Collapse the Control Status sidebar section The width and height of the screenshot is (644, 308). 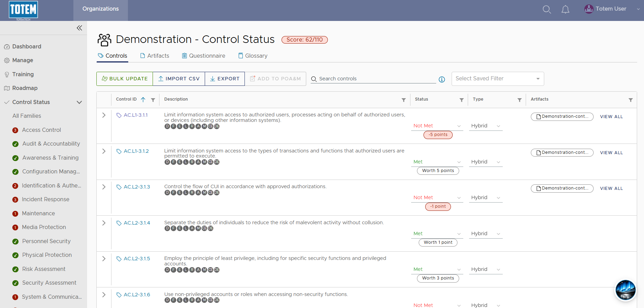coord(79,102)
